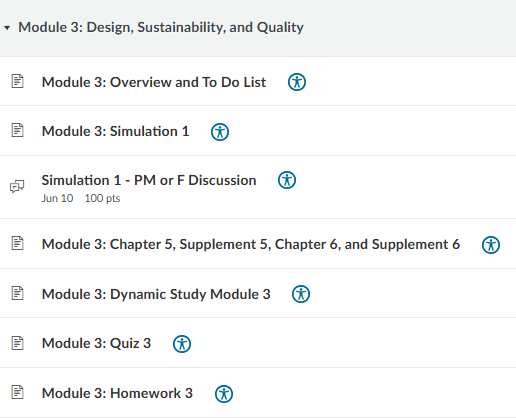Open Module 3: Simulation 1 page
The image size is (516, 418).
pos(115,131)
